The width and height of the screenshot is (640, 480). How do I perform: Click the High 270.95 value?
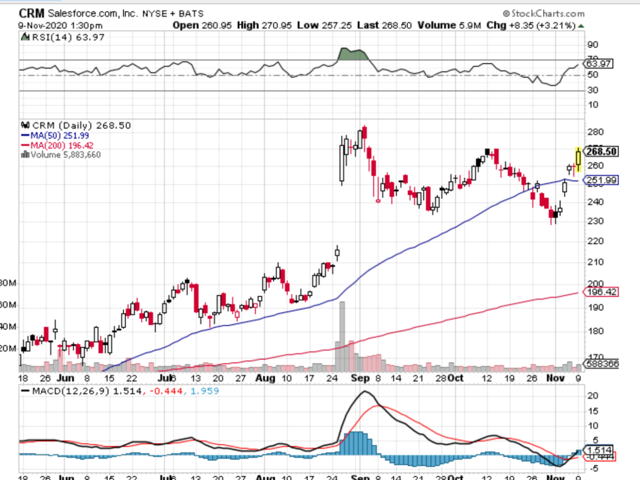[264, 25]
